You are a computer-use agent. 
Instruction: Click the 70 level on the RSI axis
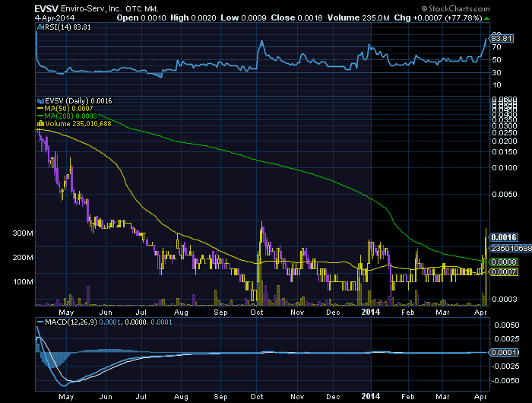tap(496, 47)
